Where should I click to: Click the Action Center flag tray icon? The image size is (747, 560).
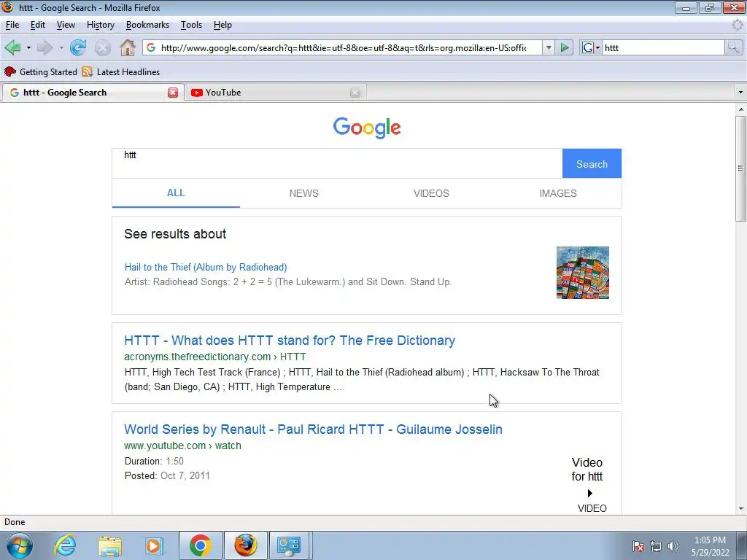(x=638, y=546)
